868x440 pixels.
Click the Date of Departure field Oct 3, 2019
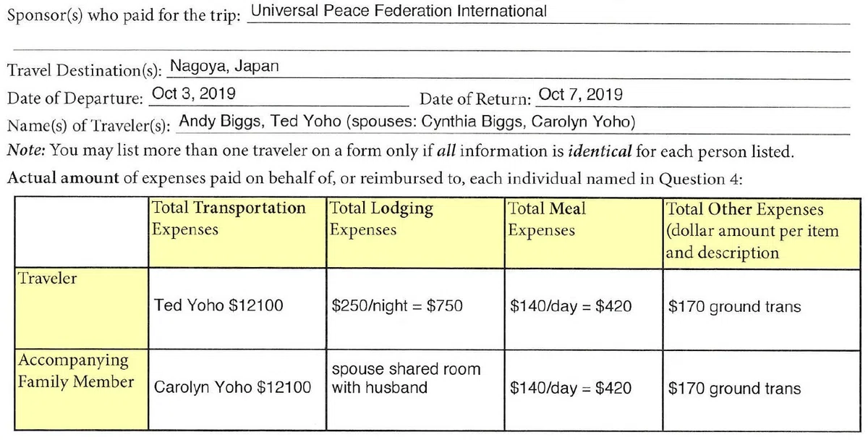pos(279,96)
